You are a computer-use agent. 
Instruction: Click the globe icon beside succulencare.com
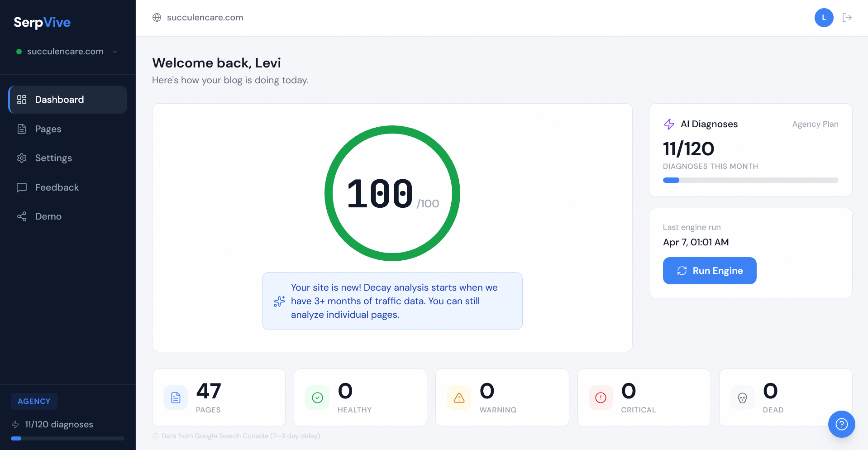(x=157, y=18)
